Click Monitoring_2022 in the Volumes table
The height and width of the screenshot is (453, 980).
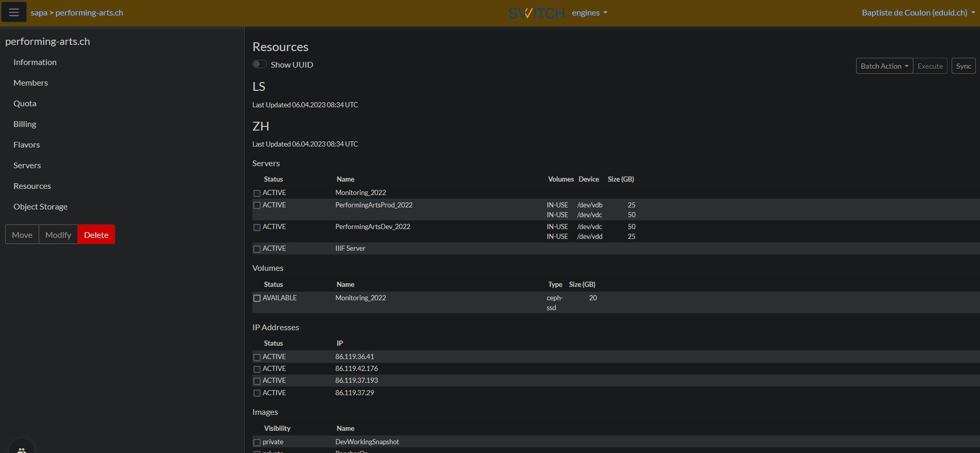tap(360, 298)
